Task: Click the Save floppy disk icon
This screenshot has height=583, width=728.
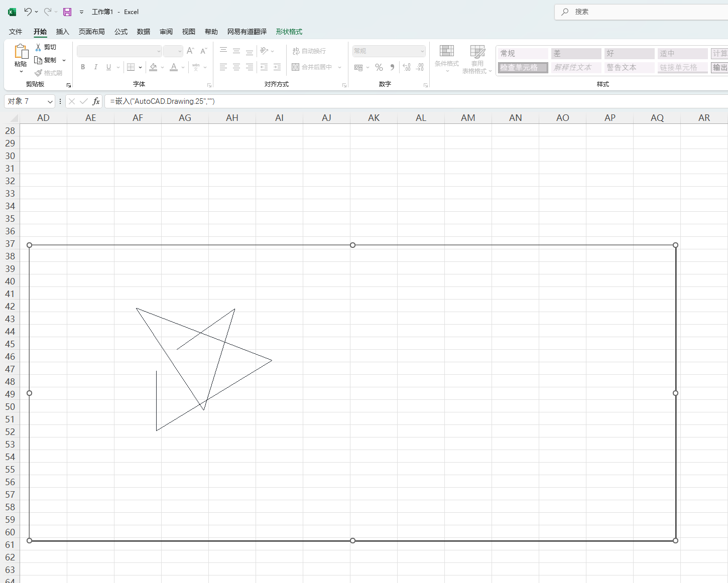Action: tap(67, 12)
